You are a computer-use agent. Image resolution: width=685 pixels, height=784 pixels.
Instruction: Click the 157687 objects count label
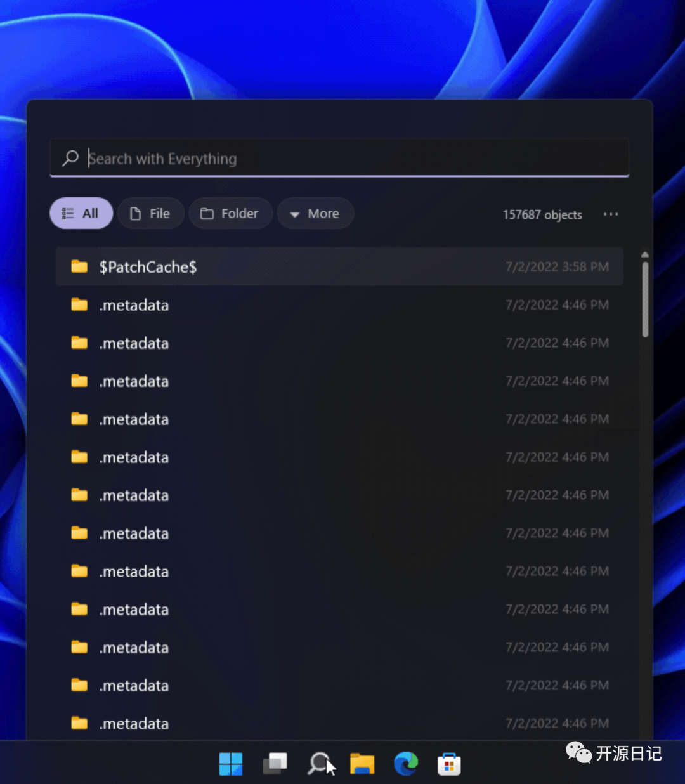(x=542, y=215)
